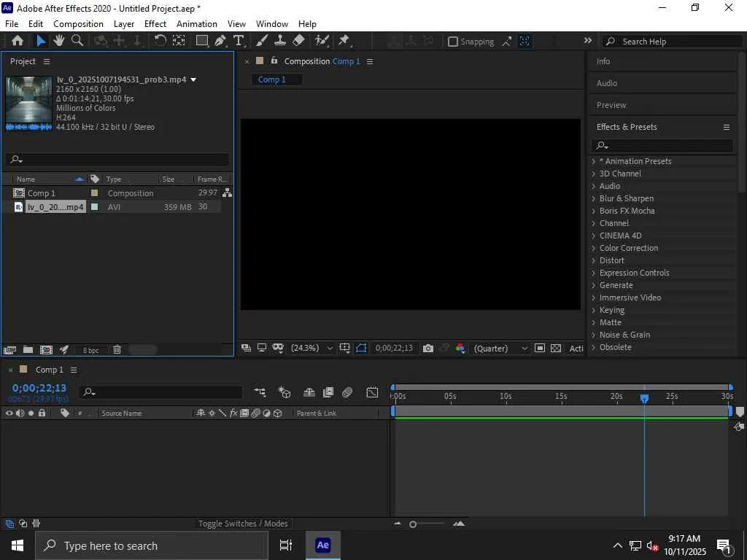Click the Home icon in the toolbar
The width and height of the screenshot is (747, 560).
[x=18, y=41]
